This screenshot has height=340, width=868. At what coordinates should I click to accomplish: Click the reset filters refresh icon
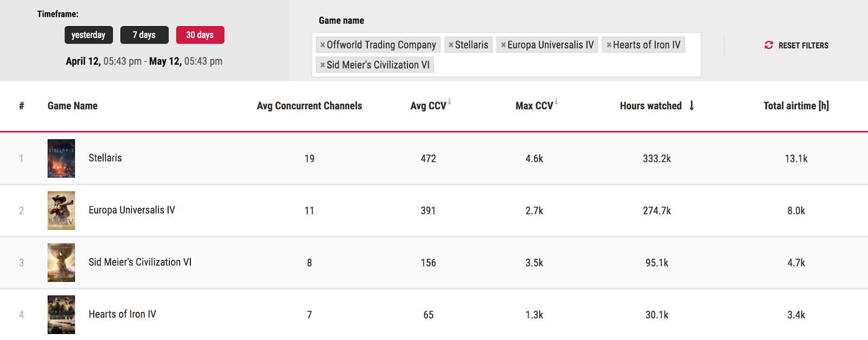click(x=769, y=45)
